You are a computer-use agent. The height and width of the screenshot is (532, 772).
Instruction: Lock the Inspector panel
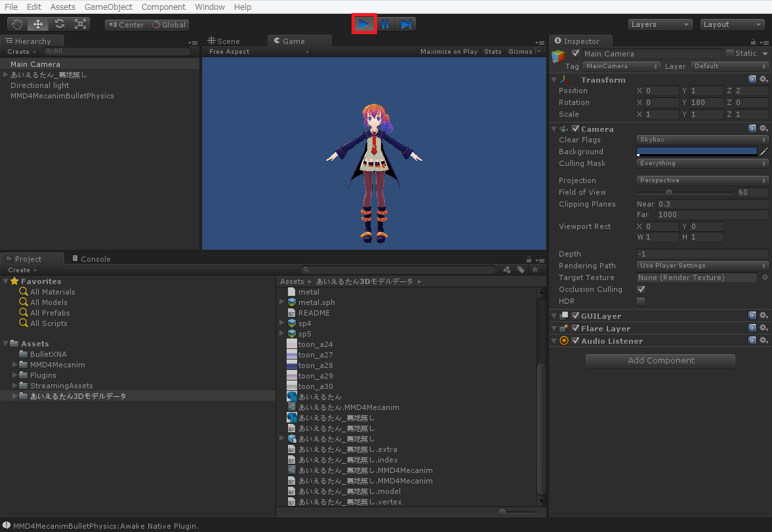pyautogui.click(x=753, y=42)
